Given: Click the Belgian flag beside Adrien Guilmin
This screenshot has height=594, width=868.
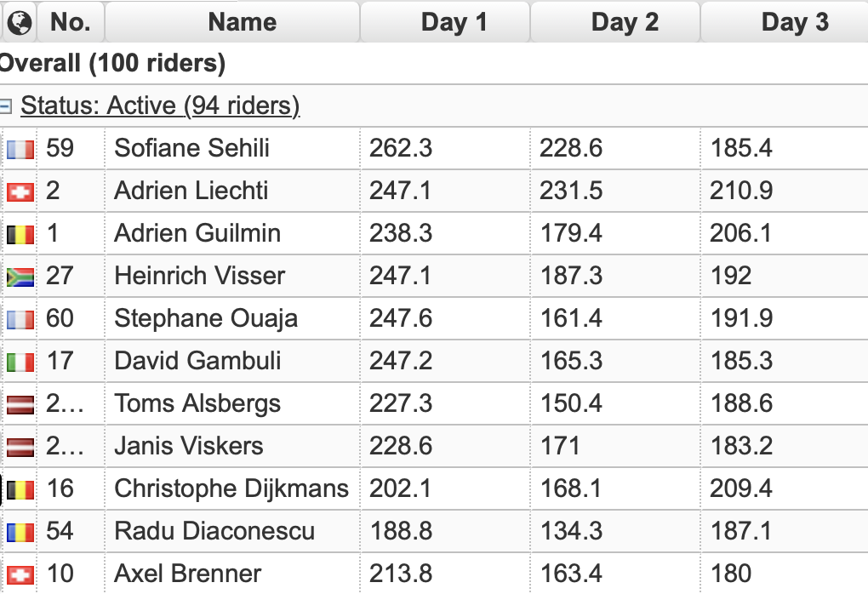Looking at the screenshot, I should [x=20, y=235].
